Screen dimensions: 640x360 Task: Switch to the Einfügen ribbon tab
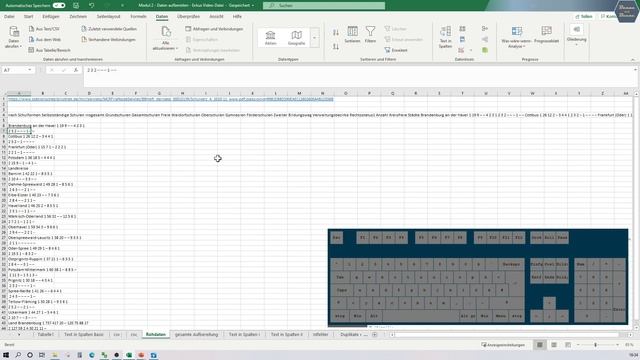tap(51, 17)
